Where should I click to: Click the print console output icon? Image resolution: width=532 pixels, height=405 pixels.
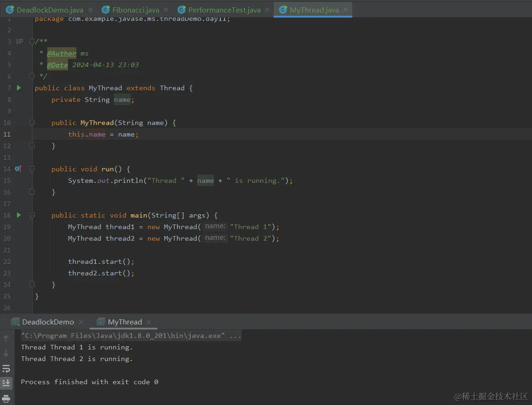tap(6, 399)
